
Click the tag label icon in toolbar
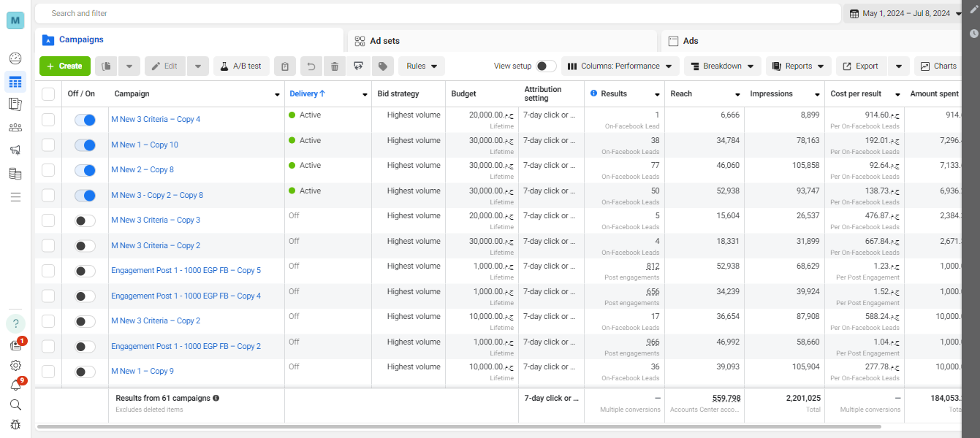[x=382, y=66]
